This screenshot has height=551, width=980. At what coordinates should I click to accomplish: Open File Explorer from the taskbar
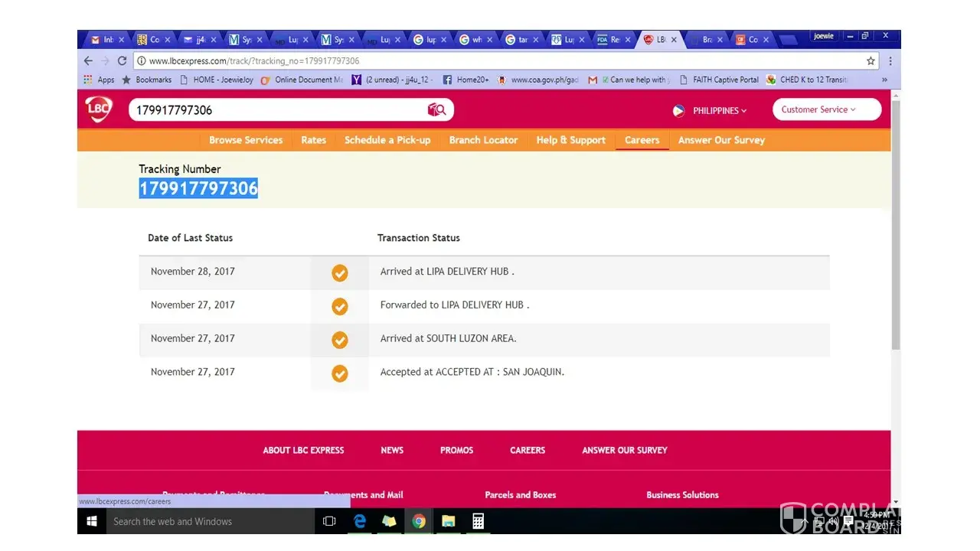coord(448,521)
